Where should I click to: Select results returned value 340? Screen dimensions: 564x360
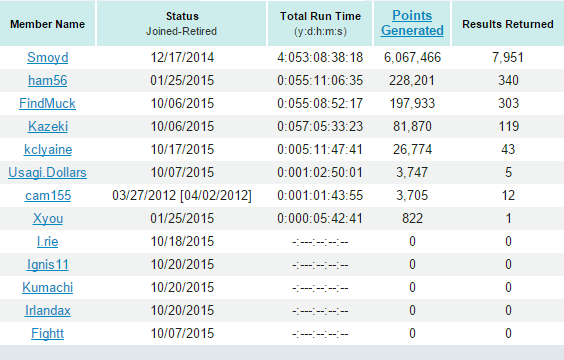(508, 81)
